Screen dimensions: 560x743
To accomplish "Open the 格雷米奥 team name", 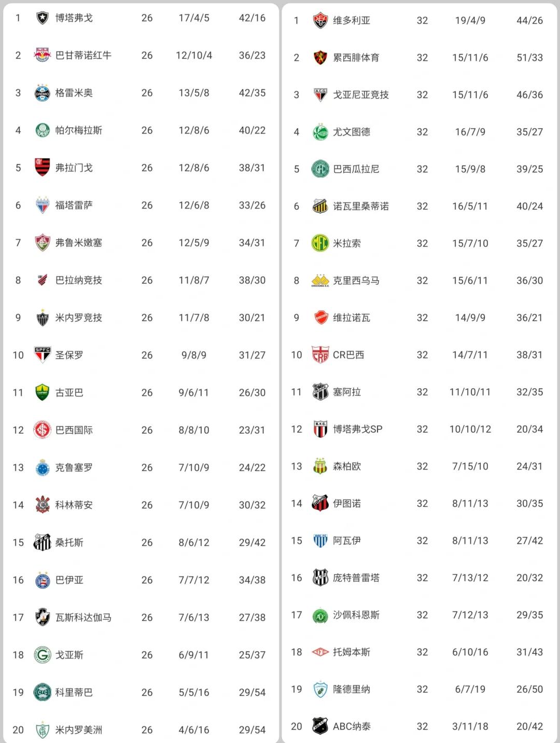I will pos(74,93).
